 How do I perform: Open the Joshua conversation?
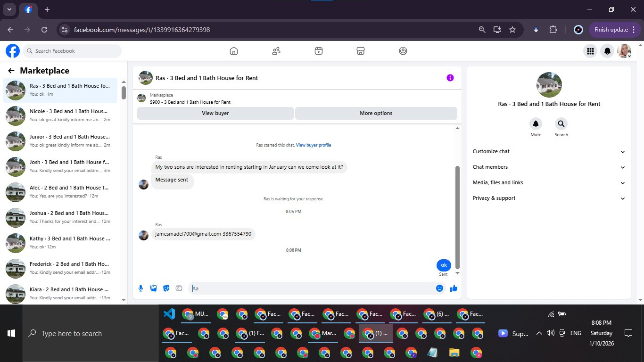pos(60,217)
